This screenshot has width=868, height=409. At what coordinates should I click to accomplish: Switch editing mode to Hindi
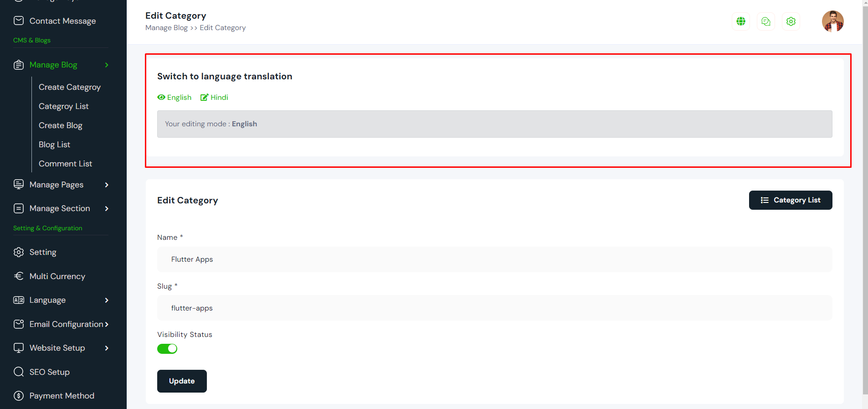point(215,98)
